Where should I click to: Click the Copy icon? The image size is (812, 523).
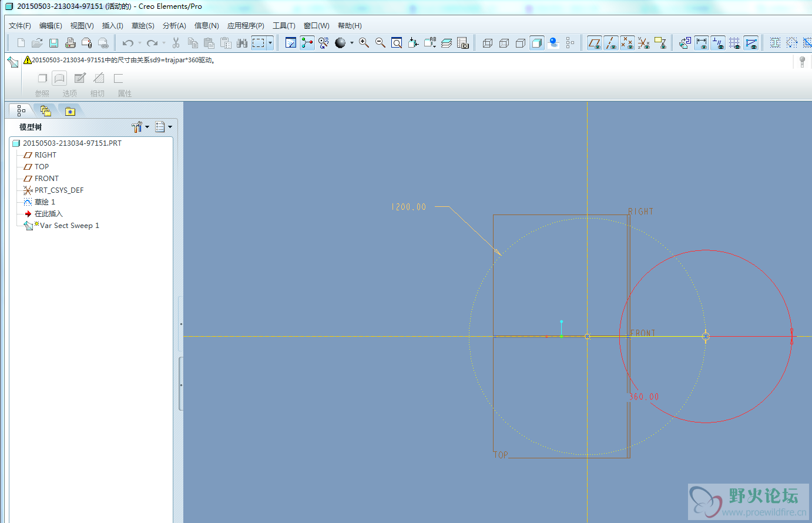coord(192,43)
